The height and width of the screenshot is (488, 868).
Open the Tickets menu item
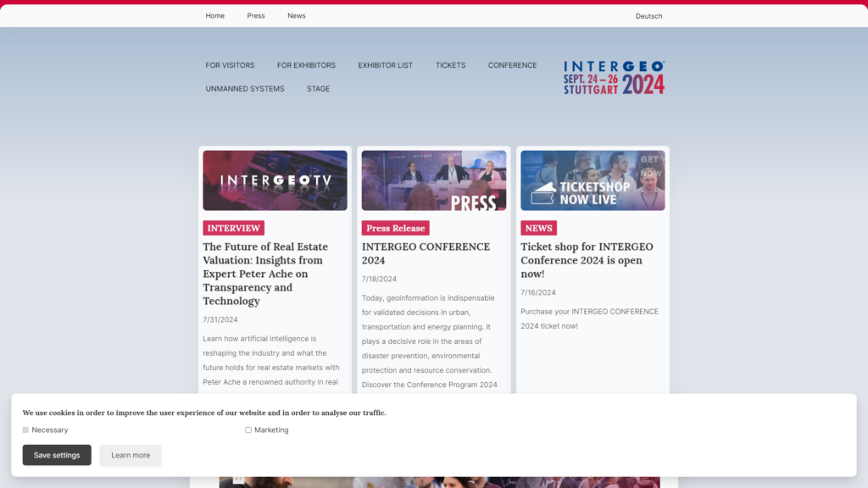tap(451, 65)
